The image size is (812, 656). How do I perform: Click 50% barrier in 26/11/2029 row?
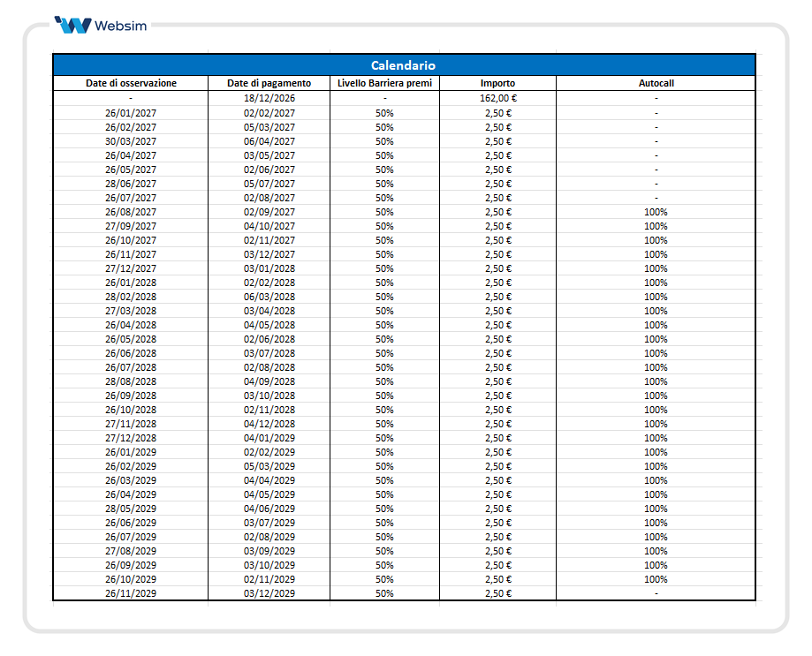click(384, 593)
